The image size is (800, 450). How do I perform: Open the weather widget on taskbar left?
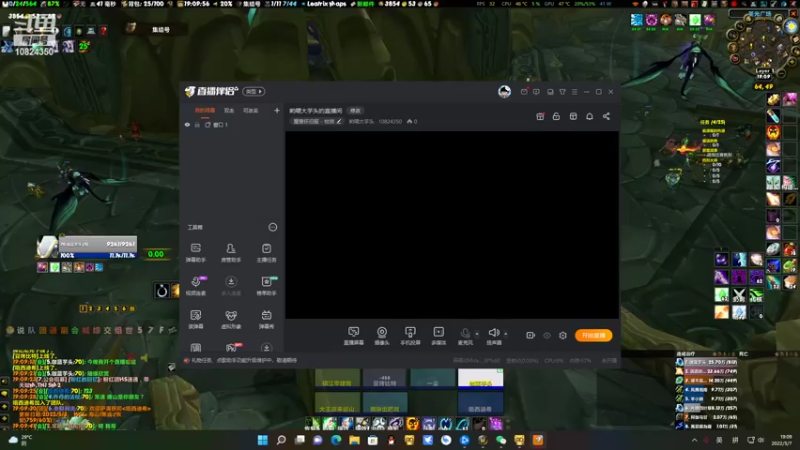click(20, 440)
